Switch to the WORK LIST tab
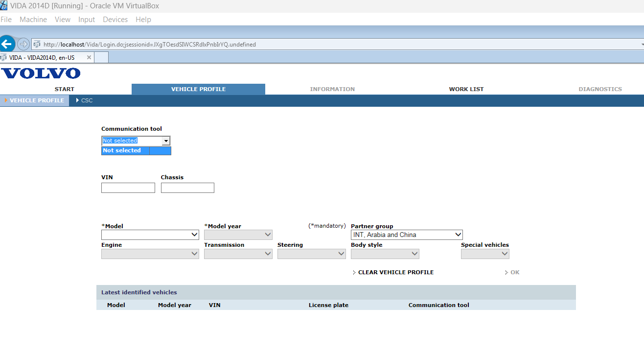The image size is (644, 356). [x=466, y=89]
